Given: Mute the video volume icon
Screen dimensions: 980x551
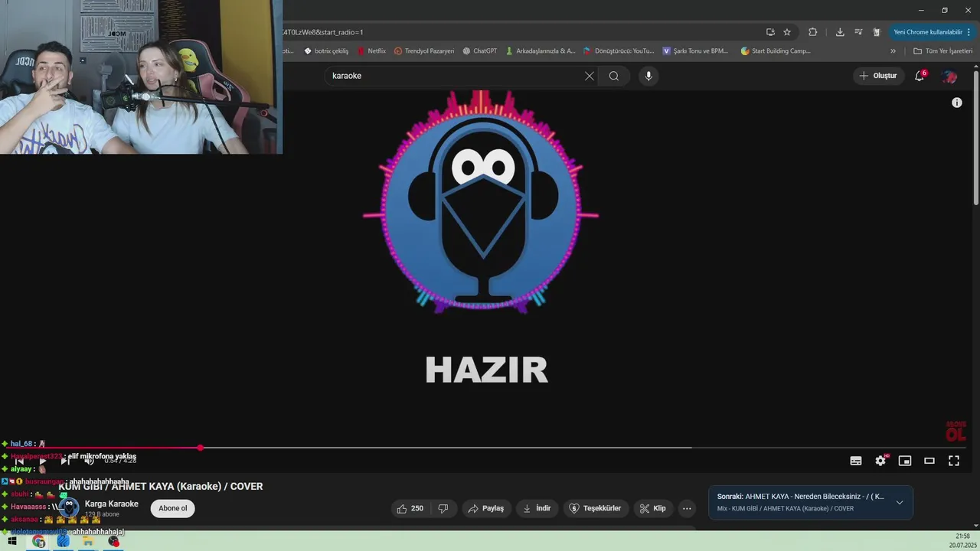Looking at the screenshot, I should pos(90,461).
